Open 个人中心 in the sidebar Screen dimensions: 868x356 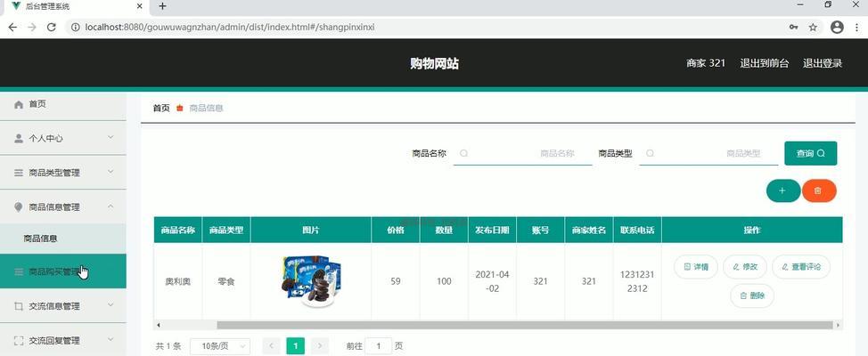pyautogui.click(x=63, y=138)
